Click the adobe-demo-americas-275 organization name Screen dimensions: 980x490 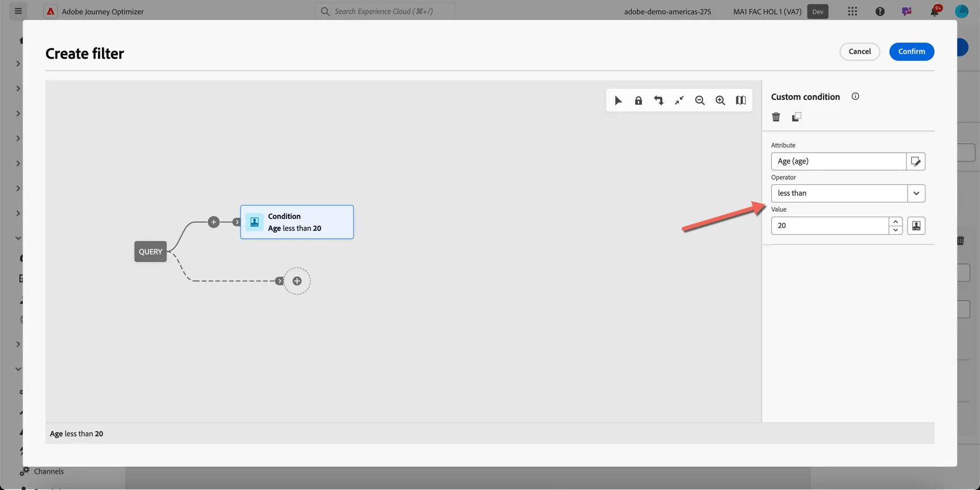668,11
